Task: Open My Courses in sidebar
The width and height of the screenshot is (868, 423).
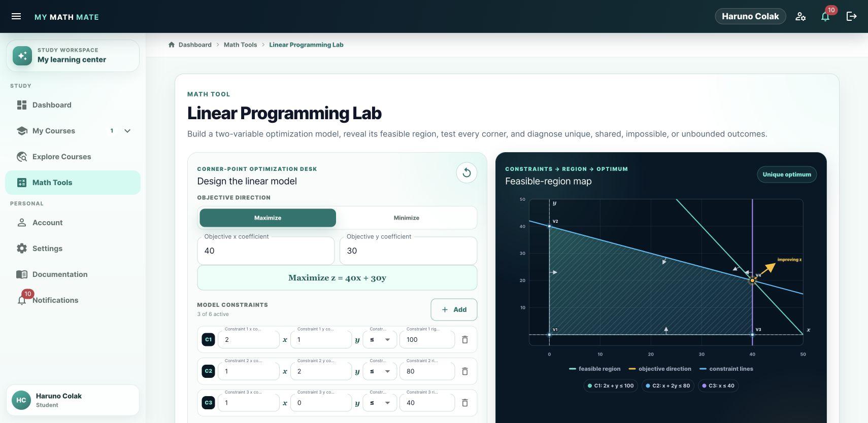Action: [73, 131]
